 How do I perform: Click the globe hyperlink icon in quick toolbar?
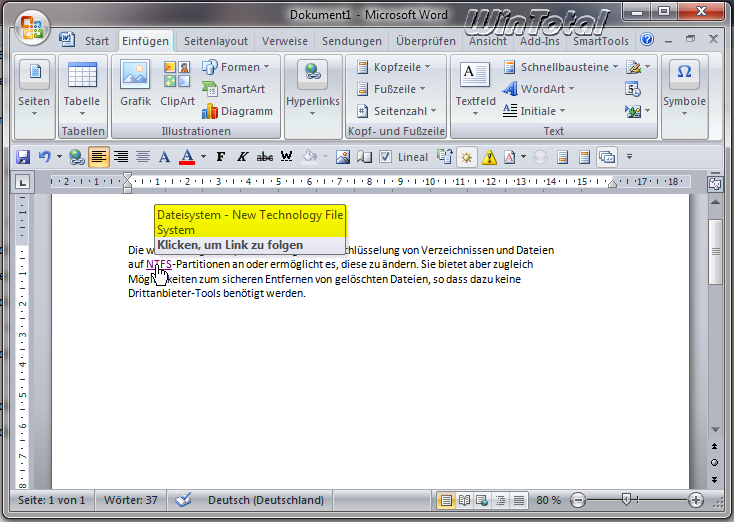point(76,157)
